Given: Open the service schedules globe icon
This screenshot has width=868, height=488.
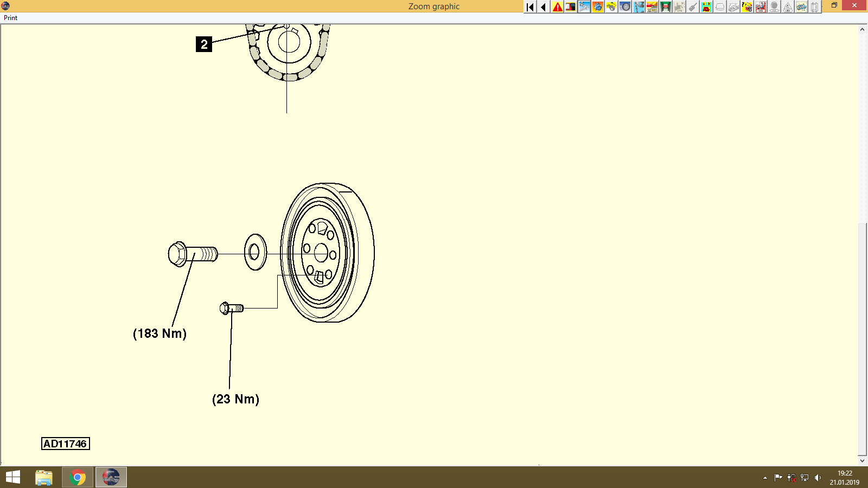Looking at the screenshot, I should (x=598, y=7).
